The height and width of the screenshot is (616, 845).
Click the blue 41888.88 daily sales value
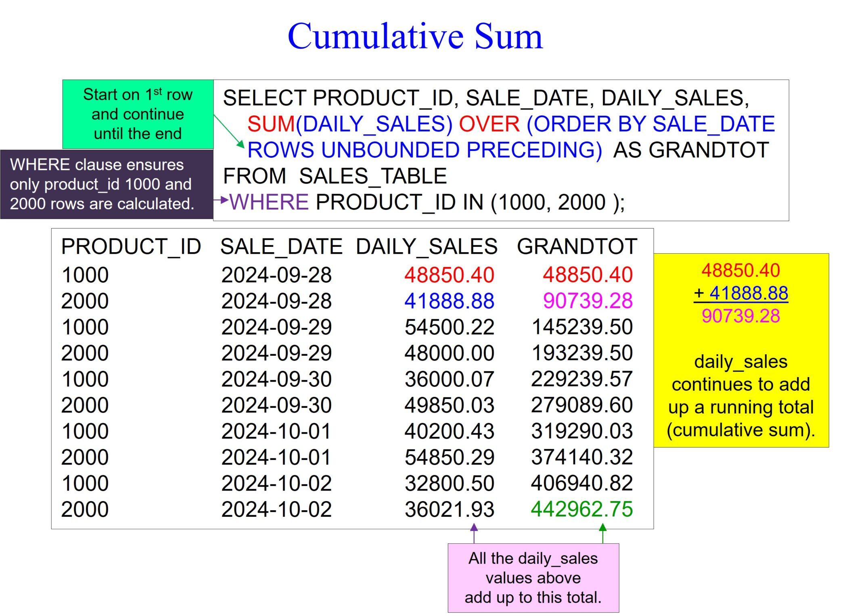pyautogui.click(x=449, y=301)
